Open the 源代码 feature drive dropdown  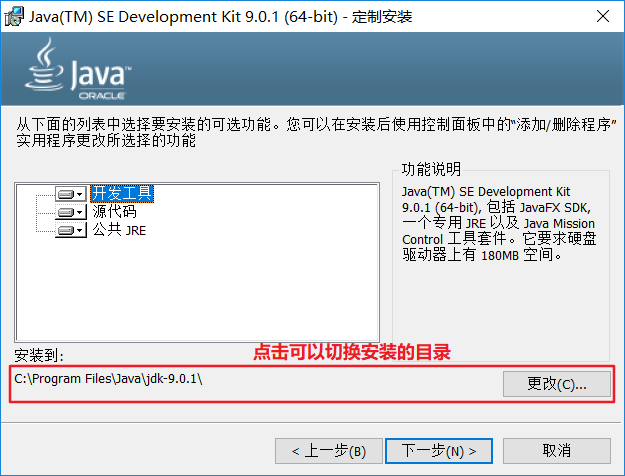(x=71, y=212)
